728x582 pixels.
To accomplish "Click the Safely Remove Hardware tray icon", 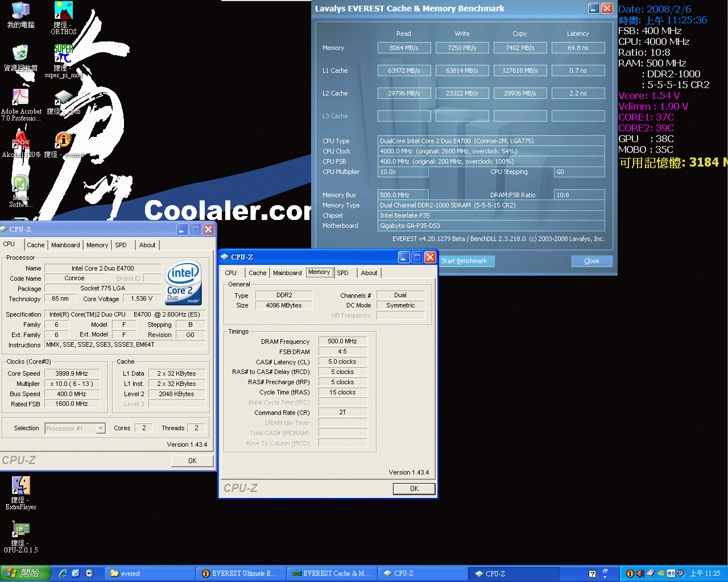I will (650, 573).
